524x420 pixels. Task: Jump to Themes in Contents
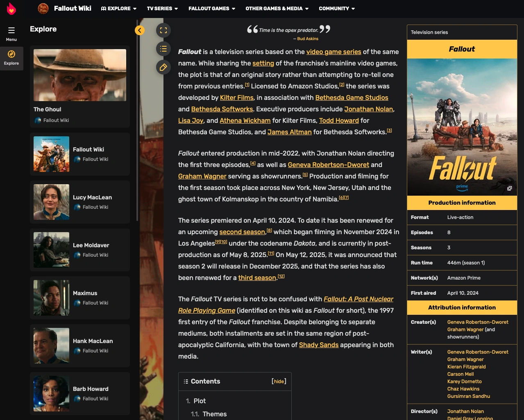214,414
